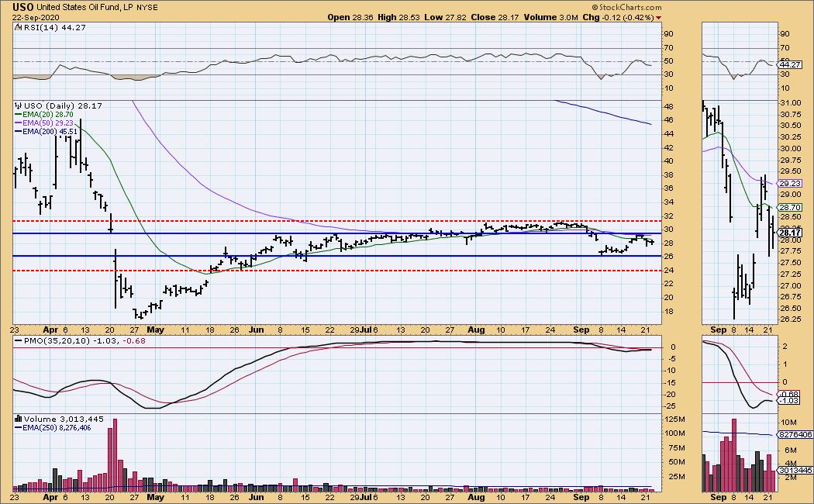Screen dimensions: 814x504
Task: Click the black PMO legend line marker
Action: click(18, 341)
